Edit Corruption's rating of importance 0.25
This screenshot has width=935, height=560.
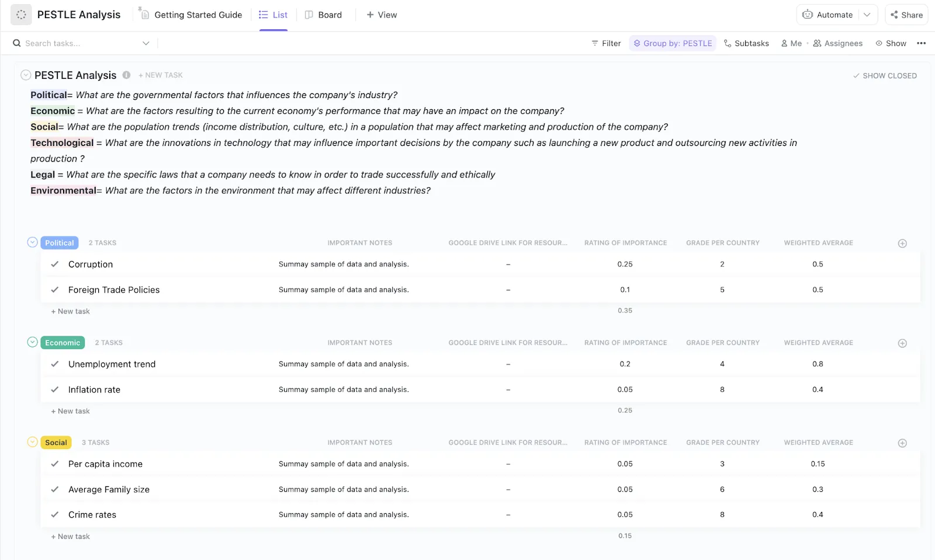coord(625,265)
